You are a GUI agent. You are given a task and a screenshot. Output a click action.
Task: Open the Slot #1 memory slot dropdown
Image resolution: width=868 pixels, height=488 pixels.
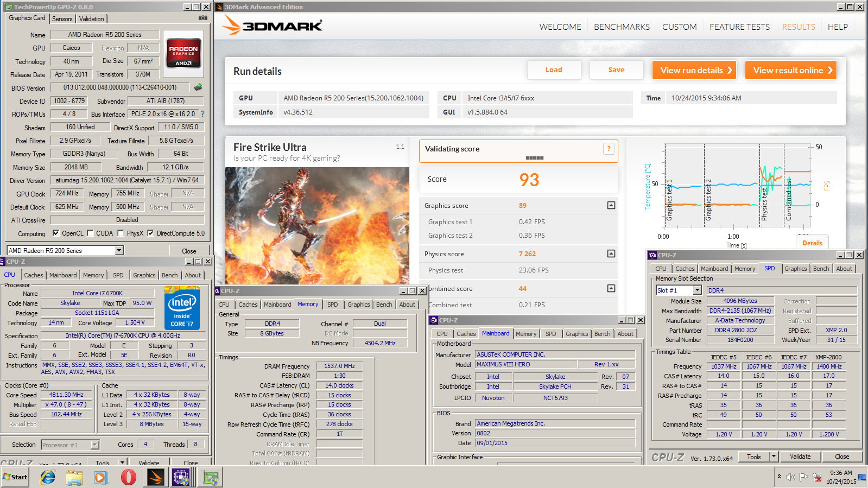tap(697, 290)
